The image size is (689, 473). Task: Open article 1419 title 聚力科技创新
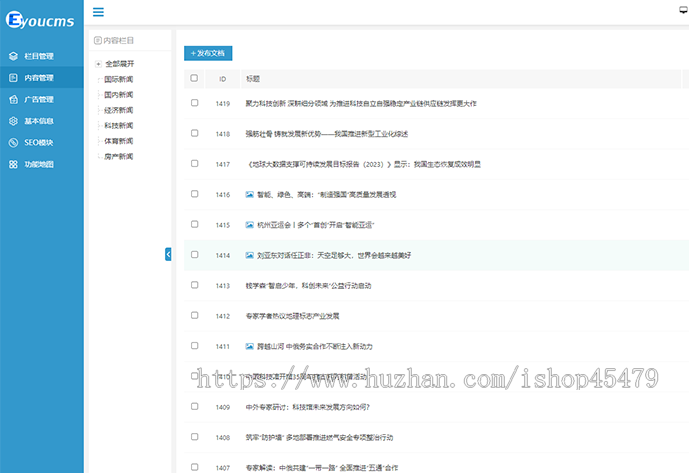361,104
